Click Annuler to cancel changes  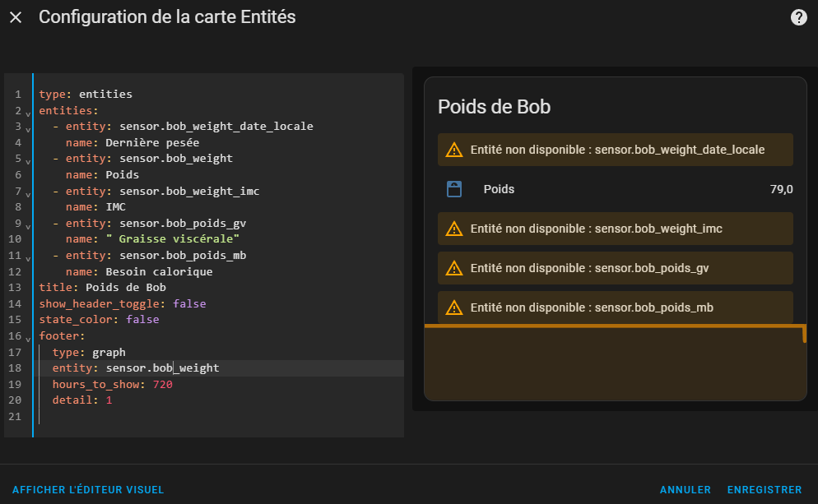click(685, 490)
